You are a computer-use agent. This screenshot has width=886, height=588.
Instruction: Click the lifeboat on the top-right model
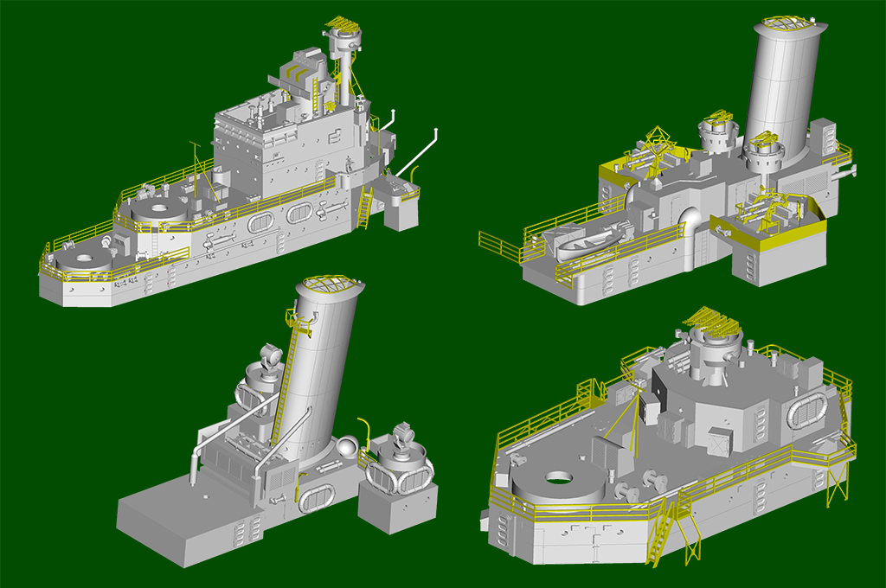[591, 241]
